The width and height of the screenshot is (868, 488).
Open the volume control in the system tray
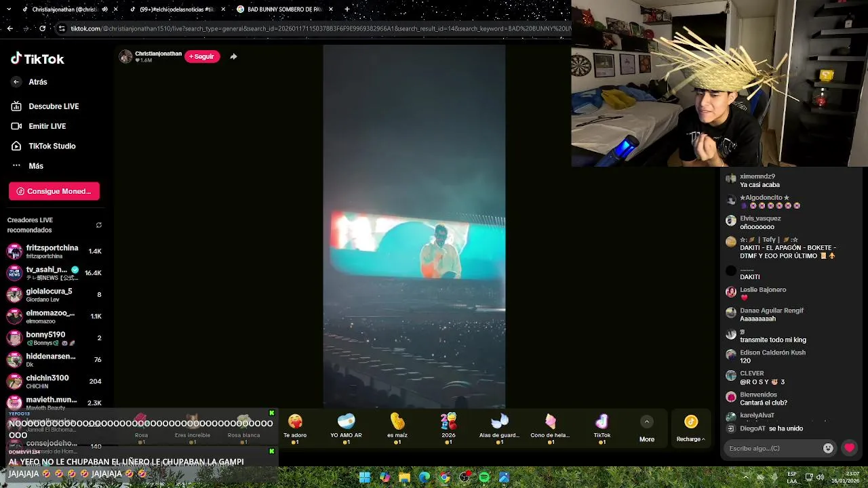point(820,477)
